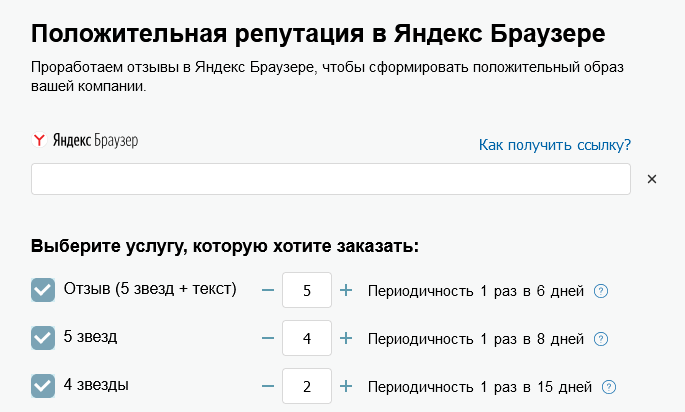
Task: Clear the link field with X icon
Action: click(651, 179)
